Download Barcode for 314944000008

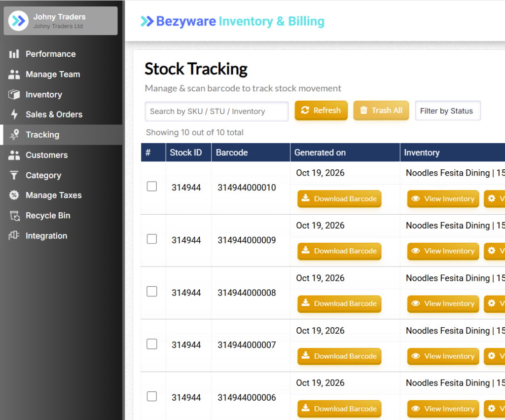[339, 304]
